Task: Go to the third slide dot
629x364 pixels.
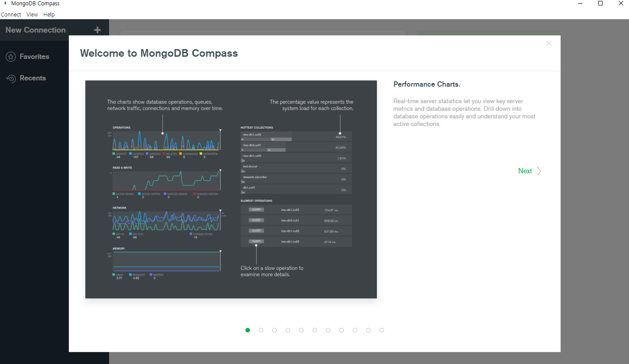Action: pyautogui.click(x=274, y=330)
